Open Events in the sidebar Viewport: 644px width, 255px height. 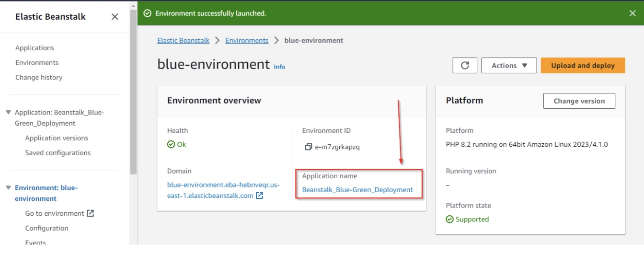click(x=35, y=242)
